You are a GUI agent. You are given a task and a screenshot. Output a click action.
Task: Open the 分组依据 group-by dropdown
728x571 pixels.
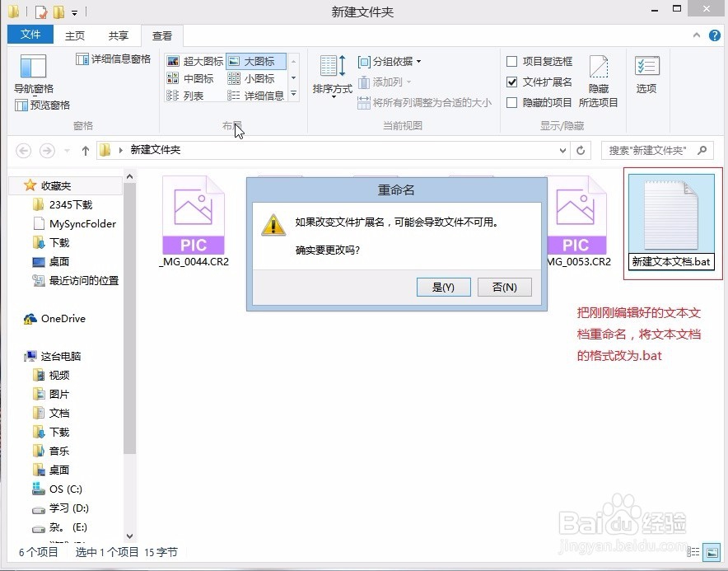[387, 61]
